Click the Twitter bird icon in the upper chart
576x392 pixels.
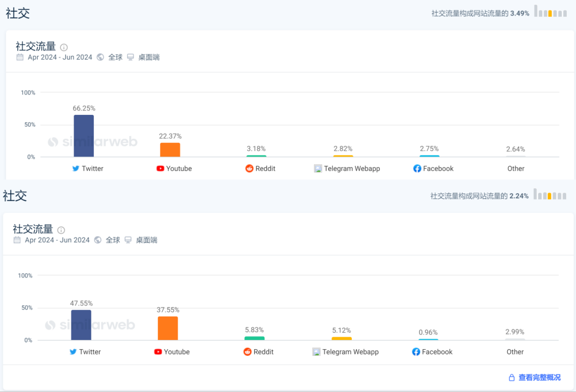pyautogui.click(x=76, y=168)
